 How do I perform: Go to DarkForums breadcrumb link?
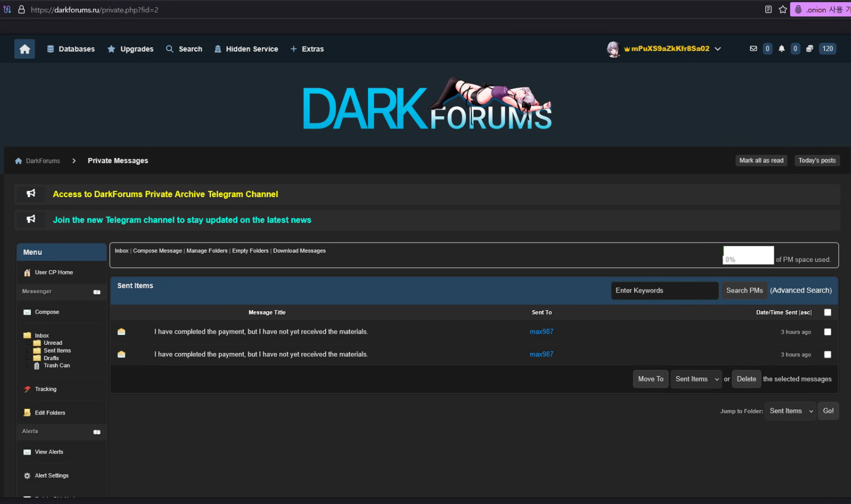tap(43, 161)
